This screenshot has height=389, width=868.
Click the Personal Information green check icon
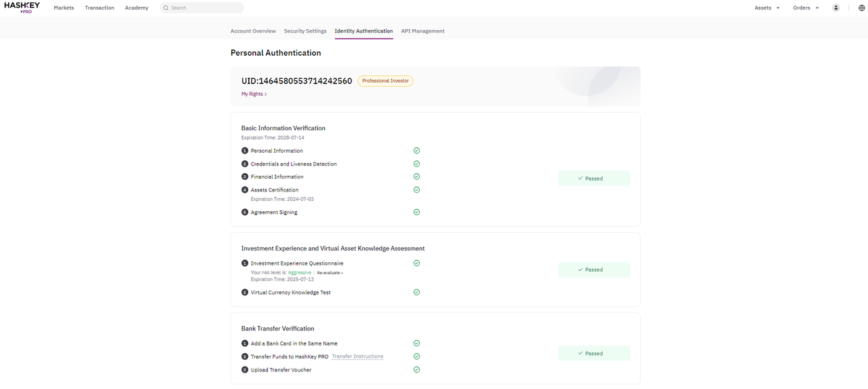(416, 151)
